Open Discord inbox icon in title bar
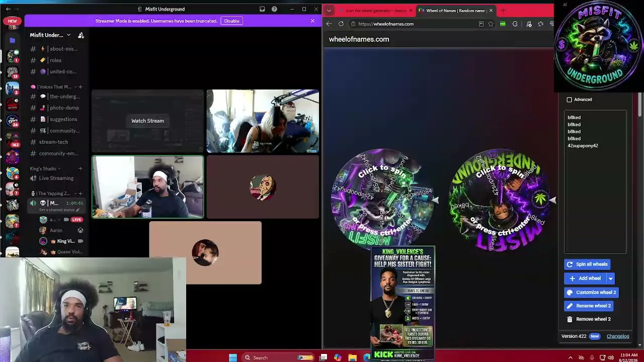 [x=262, y=9]
